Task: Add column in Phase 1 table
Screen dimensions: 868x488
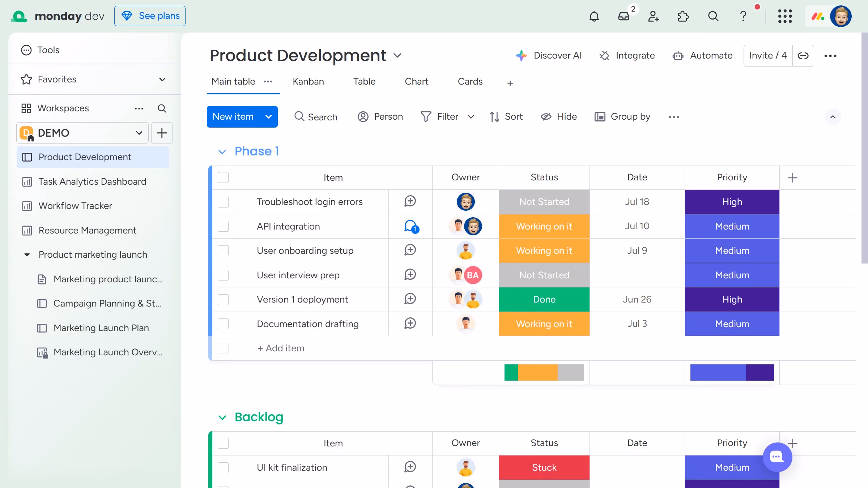Action: (792, 178)
